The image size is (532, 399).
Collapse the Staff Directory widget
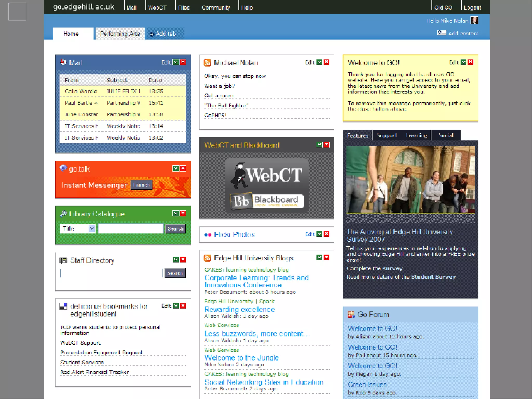[176, 259]
